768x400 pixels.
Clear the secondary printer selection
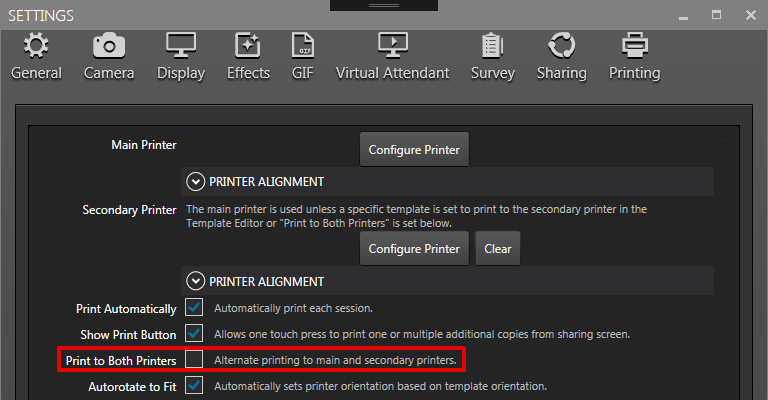pos(498,249)
